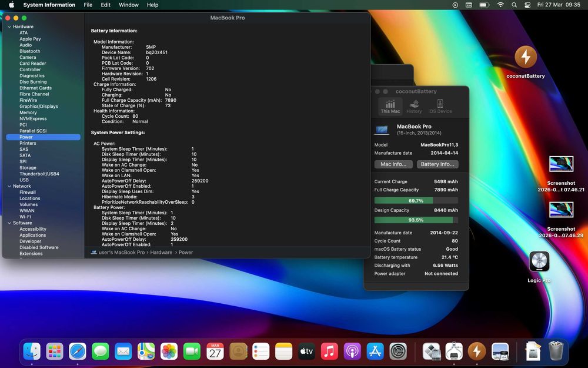Click the menu bar date and time
588x368 pixels.
tap(559, 5)
